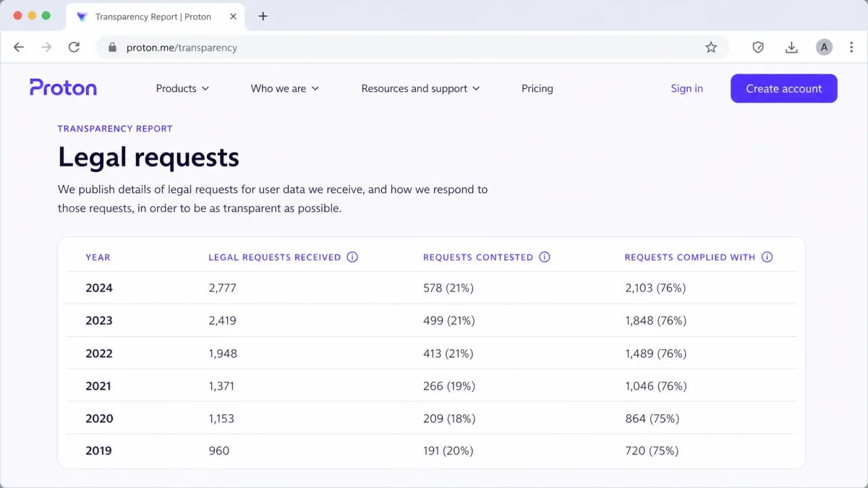The width and height of the screenshot is (868, 488).
Task: Click the REQUESTS CONTESTED header text
Action: [x=478, y=257]
